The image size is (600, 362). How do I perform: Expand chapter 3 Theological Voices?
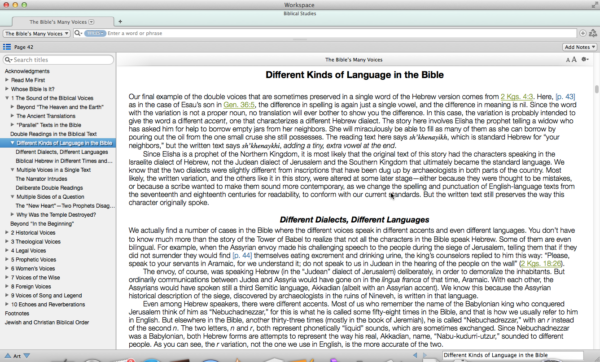click(7, 241)
